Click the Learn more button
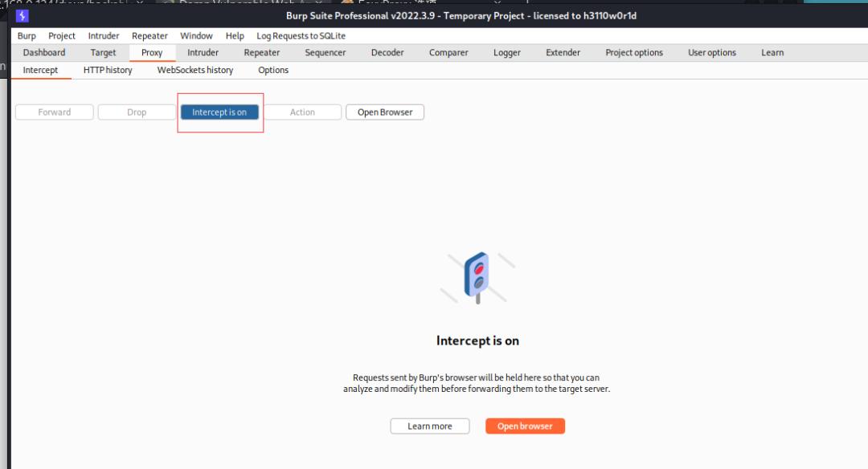 (x=429, y=426)
